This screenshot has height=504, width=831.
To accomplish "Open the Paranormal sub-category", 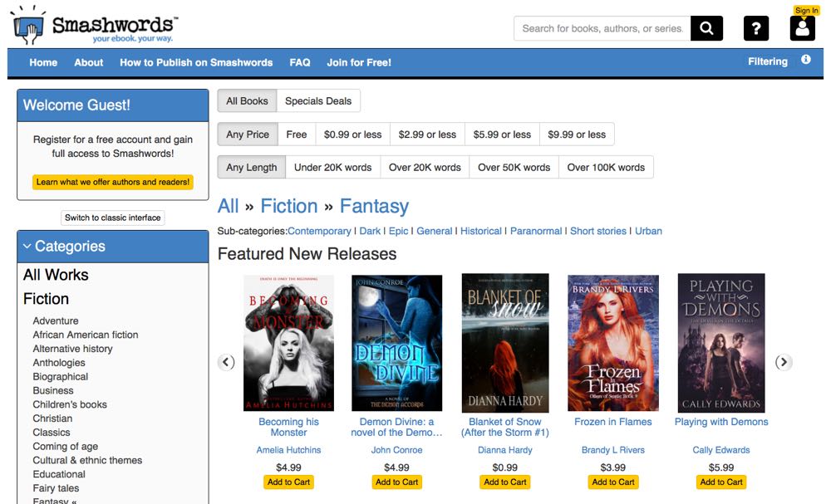I will [536, 231].
